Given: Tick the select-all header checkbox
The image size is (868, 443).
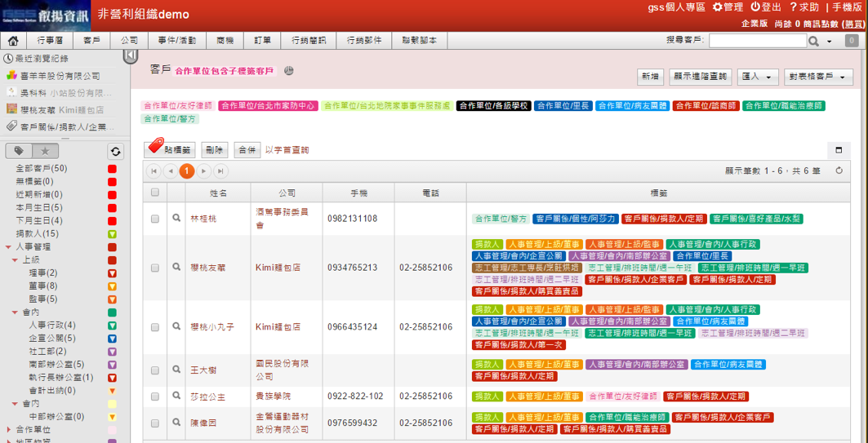Looking at the screenshot, I should point(155,193).
